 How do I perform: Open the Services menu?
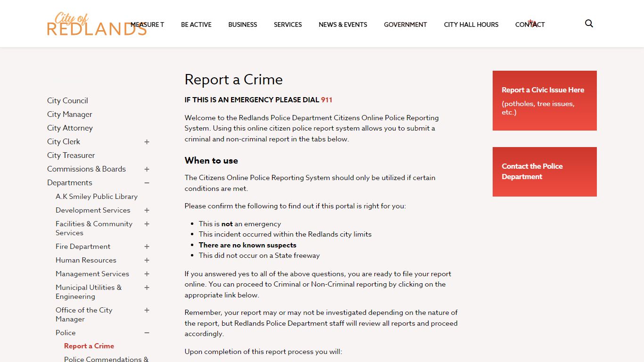coord(288,25)
